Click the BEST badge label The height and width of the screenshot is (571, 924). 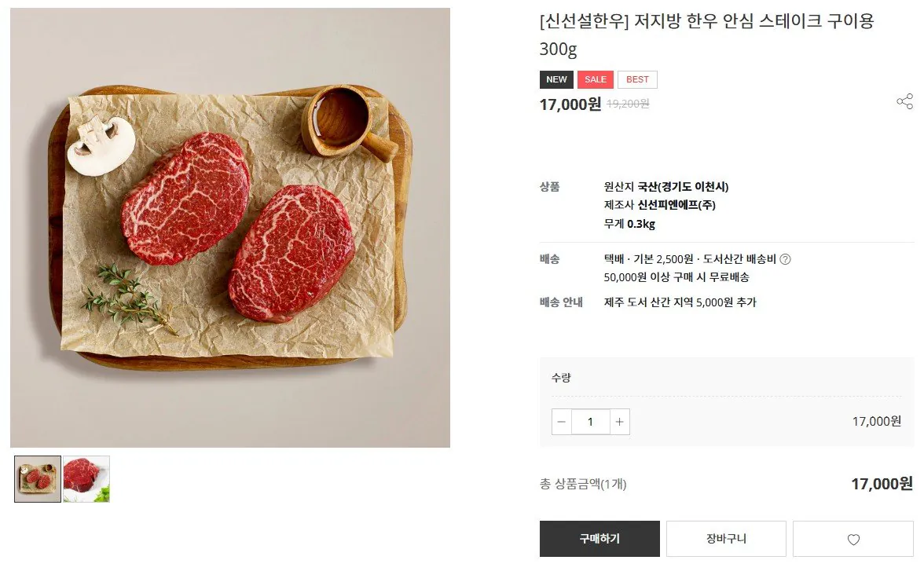point(637,79)
